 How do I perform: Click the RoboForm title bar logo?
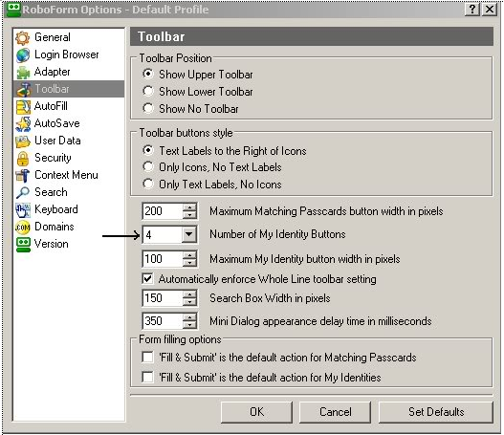tap(13, 10)
